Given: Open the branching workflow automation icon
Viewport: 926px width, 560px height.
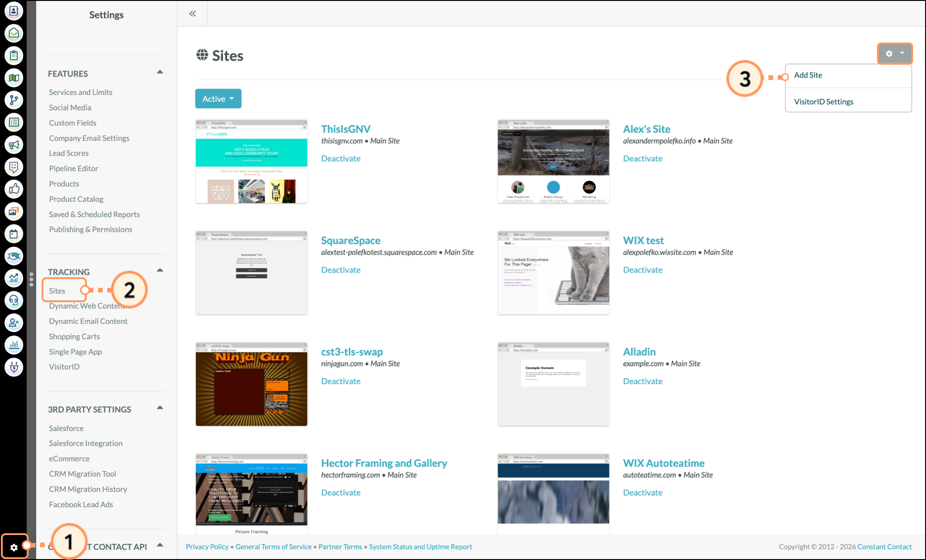Looking at the screenshot, I should [14, 100].
